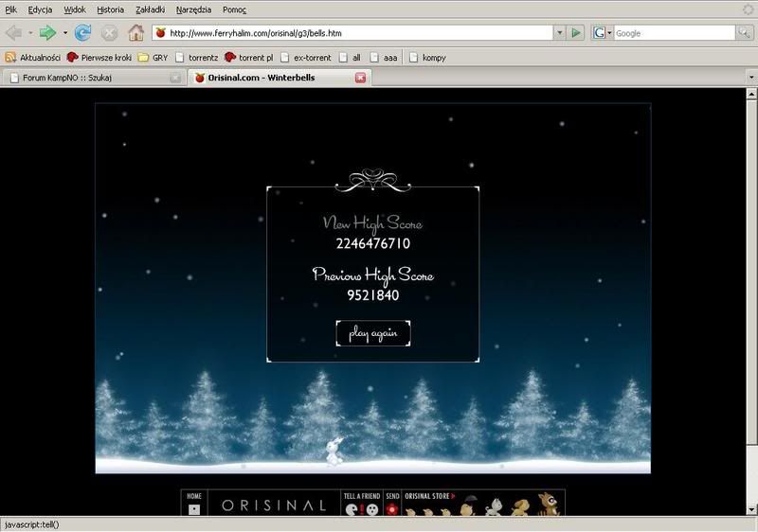
Task: Open the GRY bookmarks folder
Action: (x=153, y=58)
